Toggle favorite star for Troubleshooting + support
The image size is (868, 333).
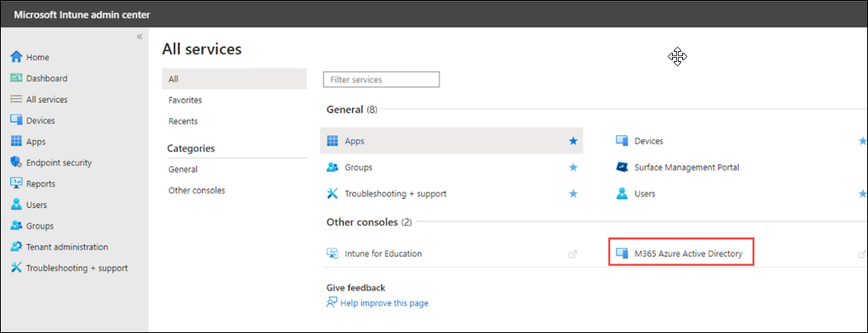pos(574,194)
